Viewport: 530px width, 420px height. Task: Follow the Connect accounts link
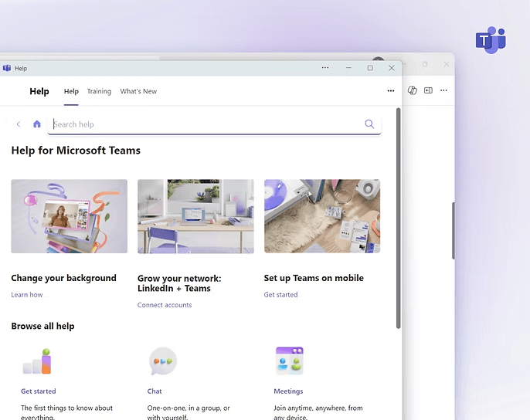165,305
